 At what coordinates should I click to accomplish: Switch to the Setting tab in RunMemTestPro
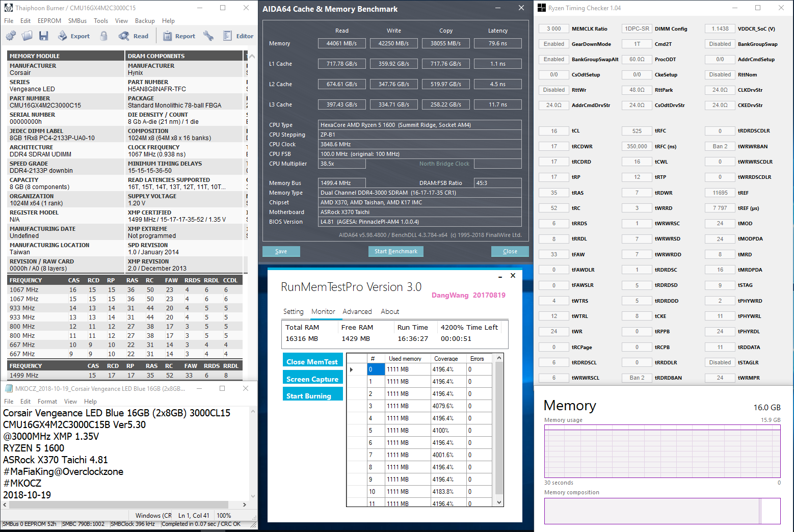coord(293,311)
